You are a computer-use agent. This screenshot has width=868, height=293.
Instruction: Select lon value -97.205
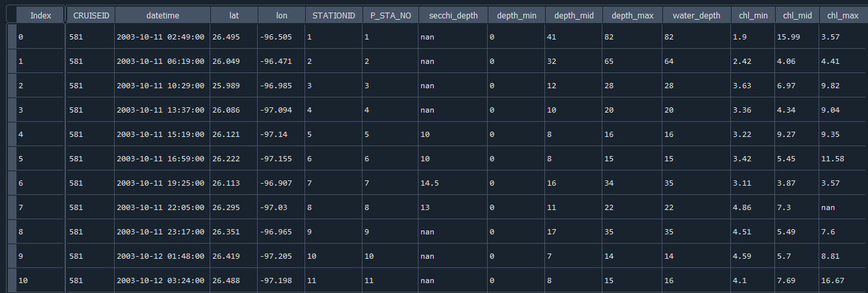[x=281, y=255]
